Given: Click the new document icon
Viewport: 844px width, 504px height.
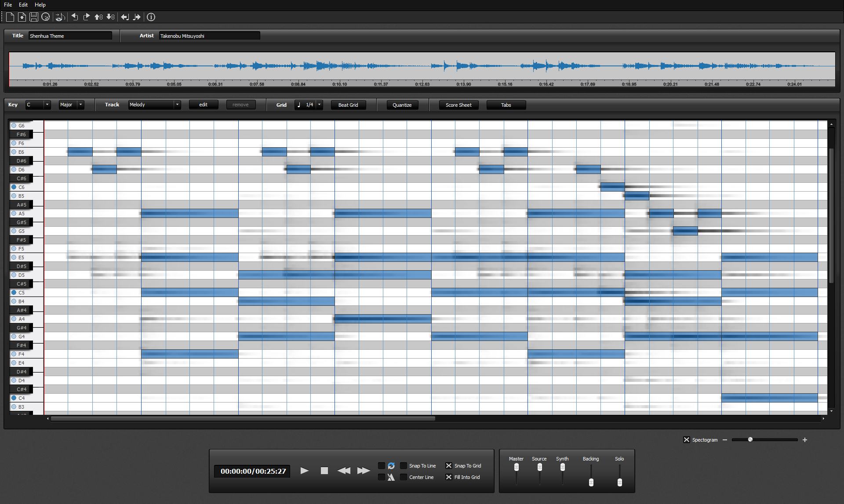Looking at the screenshot, I should tap(10, 17).
